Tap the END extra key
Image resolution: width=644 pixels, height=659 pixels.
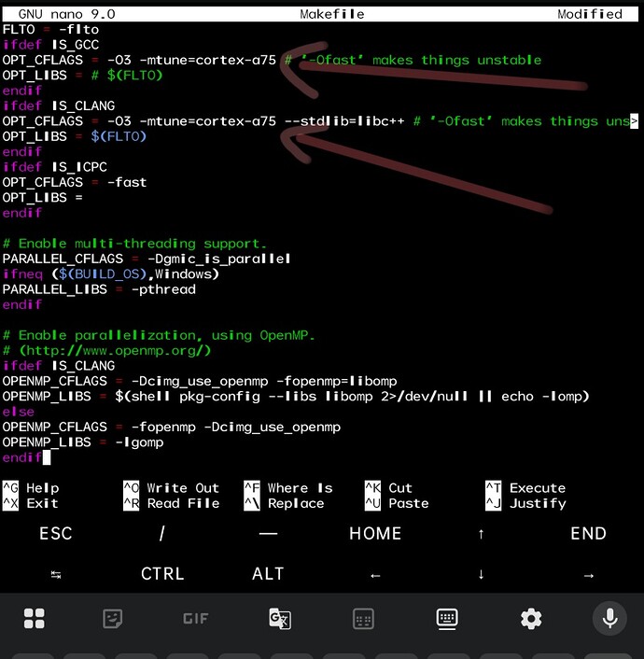(588, 533)
